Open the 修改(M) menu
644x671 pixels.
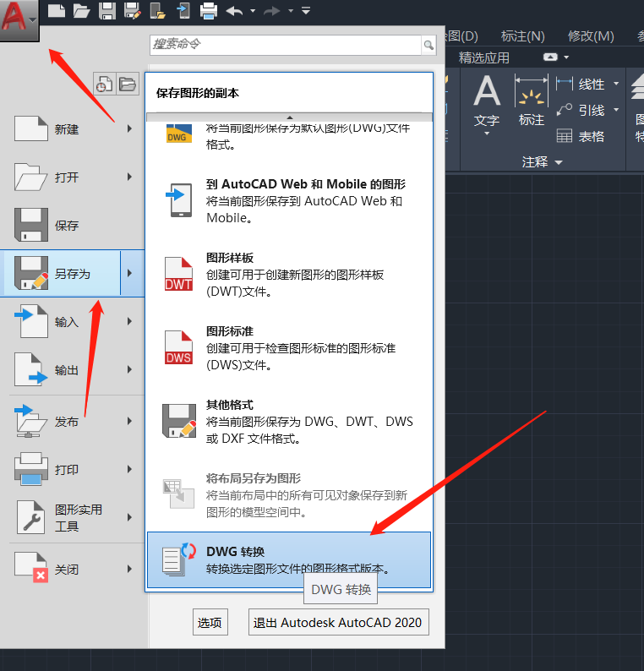point(591,36)
